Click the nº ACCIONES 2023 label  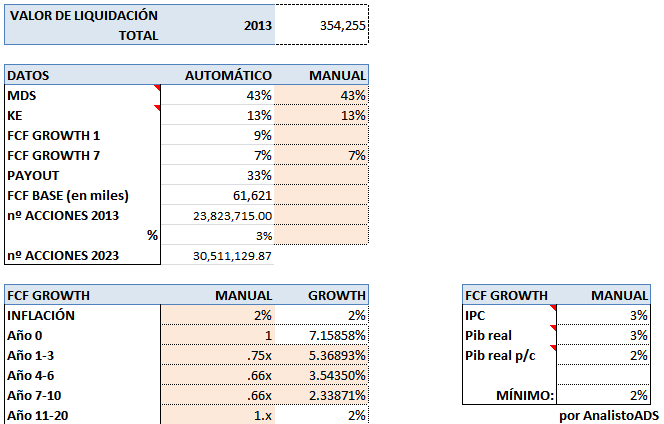63,255
